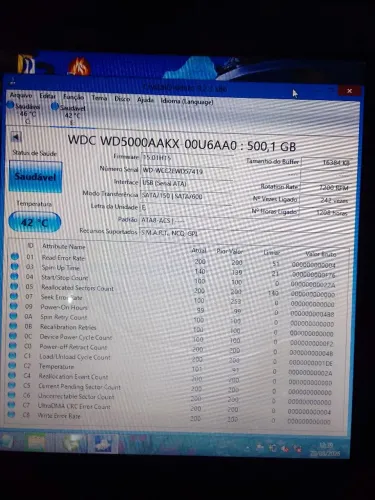375x500 pixels.
Task: Select the Nº Horas Ligado value
Action: click(323, 213)
